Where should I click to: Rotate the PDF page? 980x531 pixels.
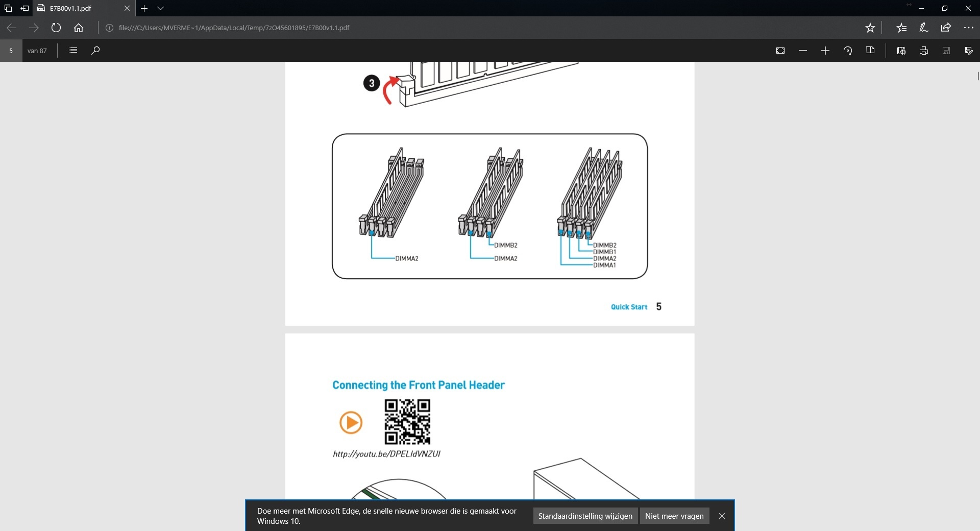pos(848,51)
